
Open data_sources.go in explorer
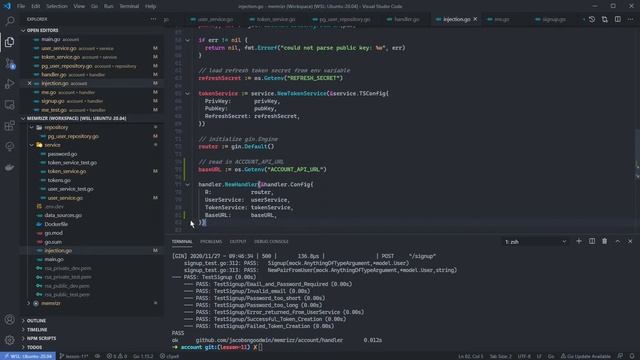(63, 215)
